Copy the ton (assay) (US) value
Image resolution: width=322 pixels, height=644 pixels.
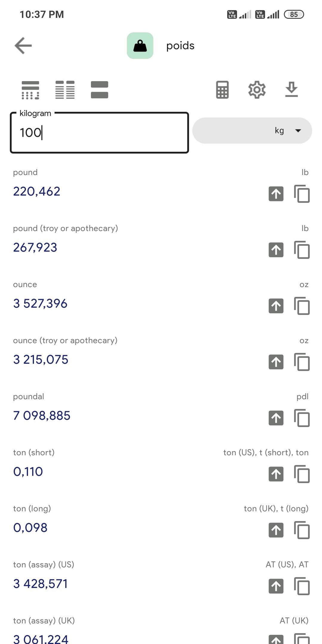point(302,586)
